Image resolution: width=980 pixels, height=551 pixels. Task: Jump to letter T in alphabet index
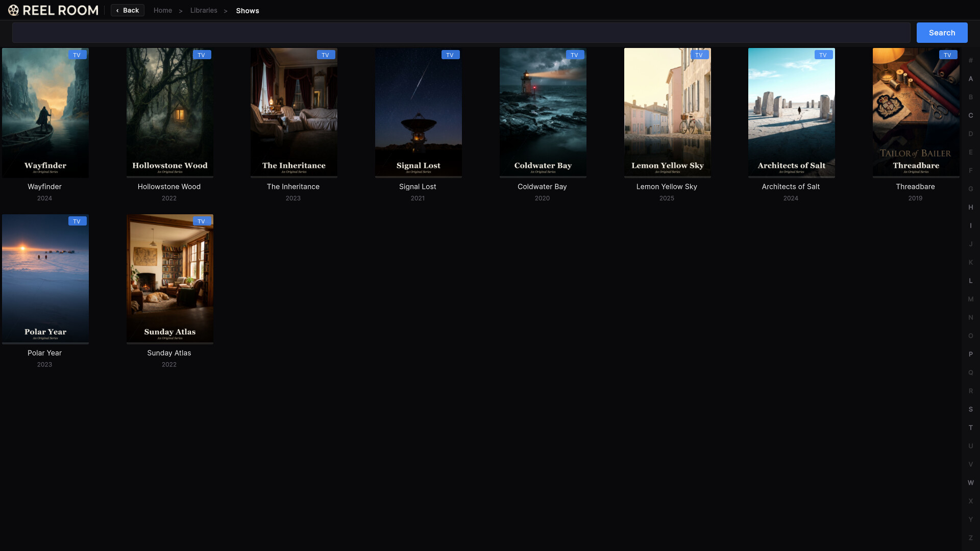971,428
